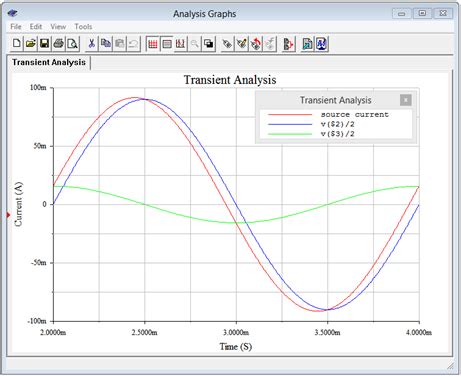Open Print Preview from the toolbar

73,44
